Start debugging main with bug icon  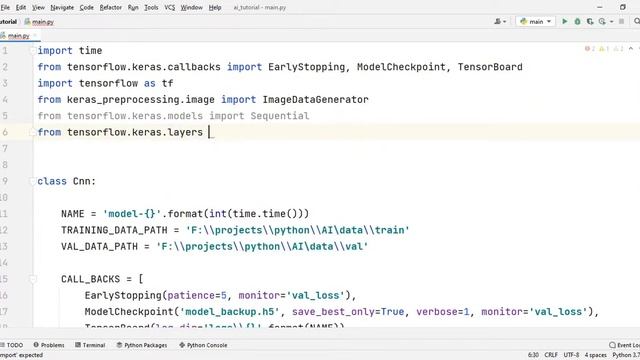(577, 21)
